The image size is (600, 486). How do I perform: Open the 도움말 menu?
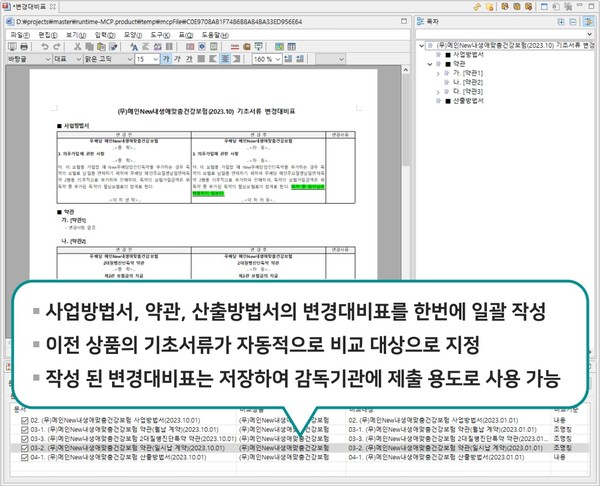coord(215,35)
